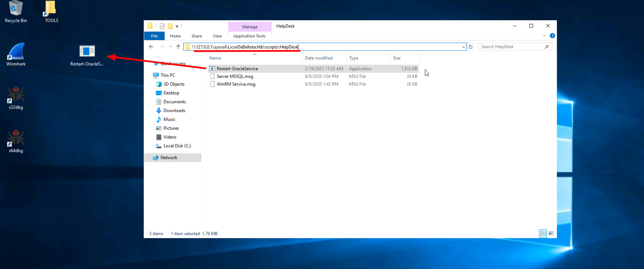The width and height of the screenshot is (644, 269).
Task: Switch to large icons view layout
Action: (x=551, y=233)
